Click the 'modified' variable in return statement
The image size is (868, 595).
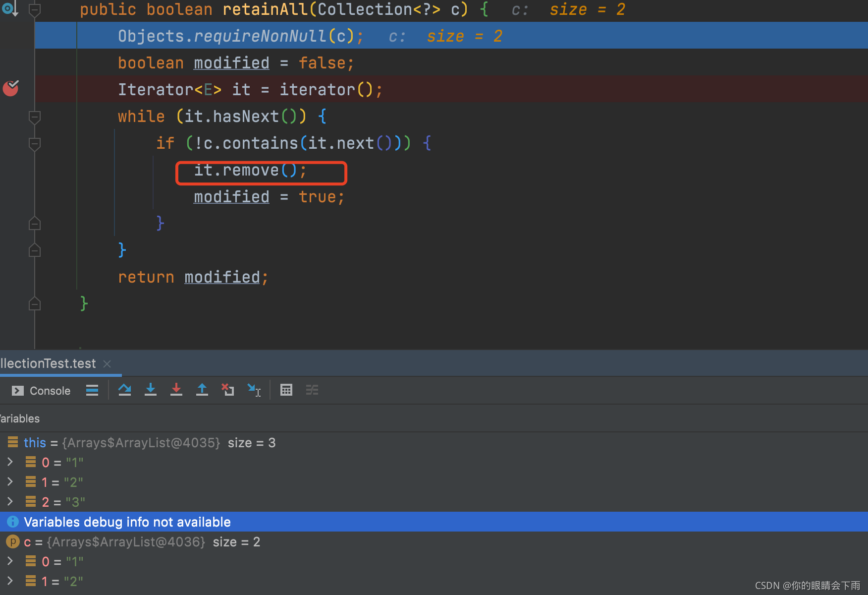(222, 277)
